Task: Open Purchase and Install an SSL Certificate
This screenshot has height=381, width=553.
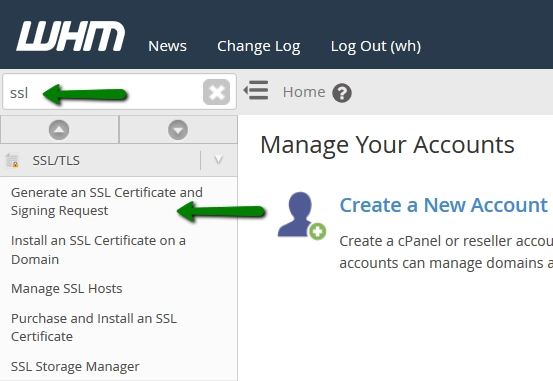Action: pos(94,327)
